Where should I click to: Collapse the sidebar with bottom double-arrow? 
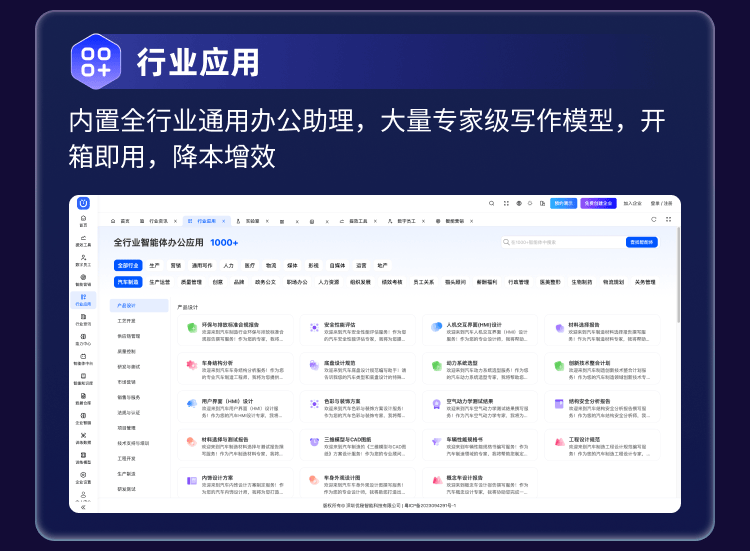pyautogui.click(x=83, y=507)
